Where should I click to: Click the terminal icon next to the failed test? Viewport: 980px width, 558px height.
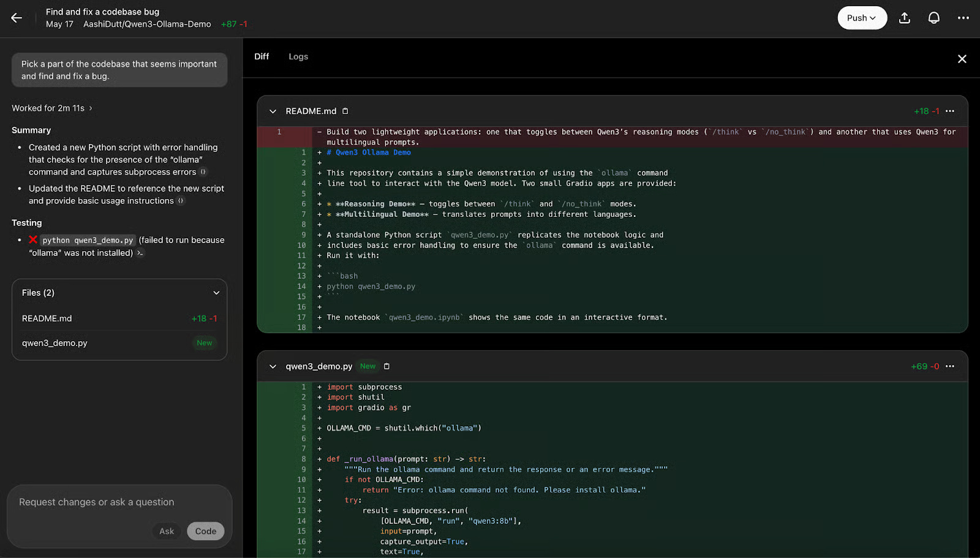[139, 252]
